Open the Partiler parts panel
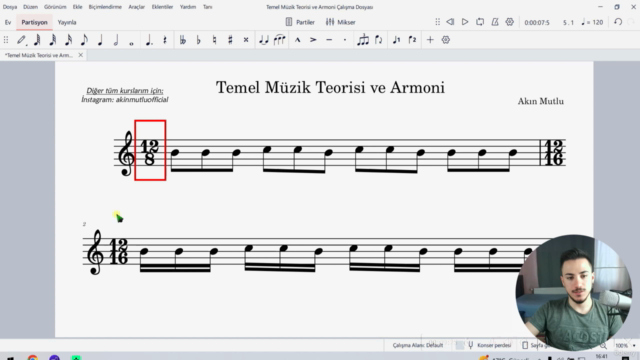Viewport: 640px width, 360px height. (x=300, y=22)
